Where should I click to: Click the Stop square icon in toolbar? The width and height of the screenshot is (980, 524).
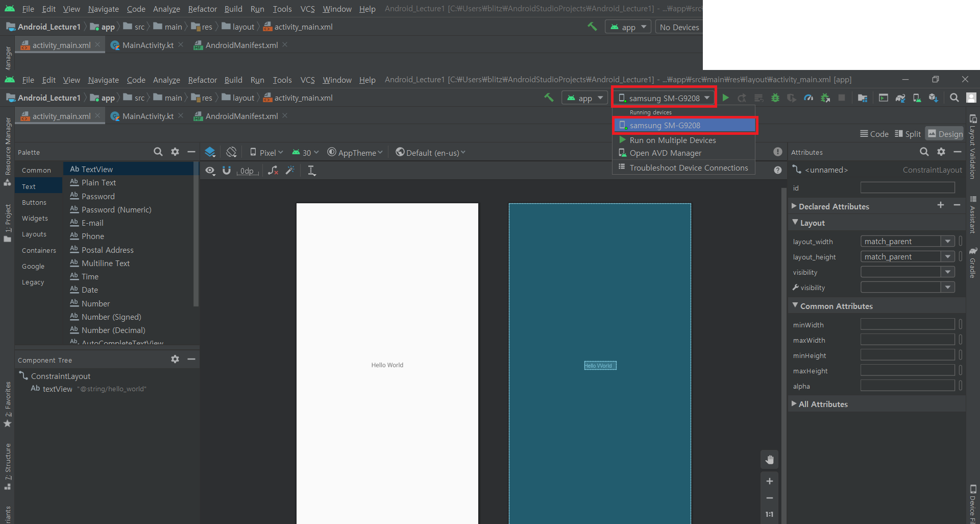point(842,98)
